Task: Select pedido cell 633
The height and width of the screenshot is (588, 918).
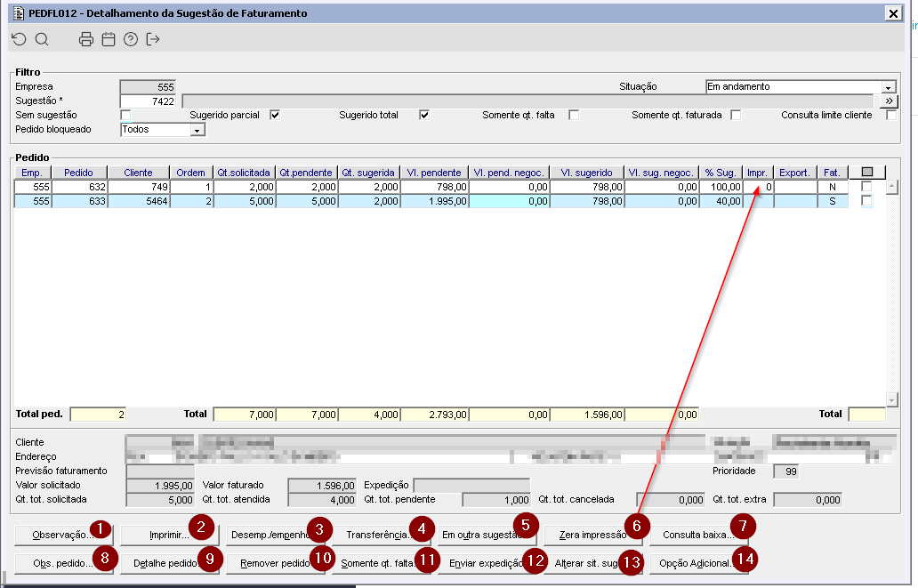Action: click(78, 201)
